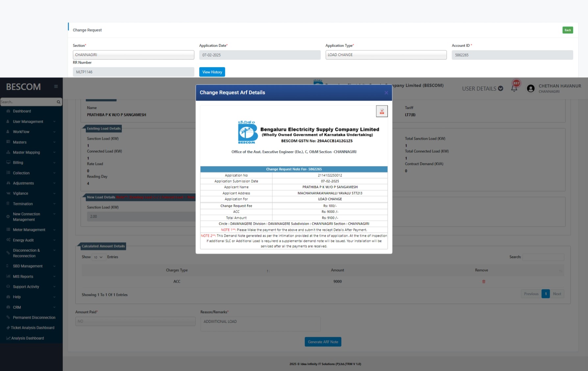Screen dimensions: 588x371
Task: Click the CRM sidebar icon
Action: point(8,307)
